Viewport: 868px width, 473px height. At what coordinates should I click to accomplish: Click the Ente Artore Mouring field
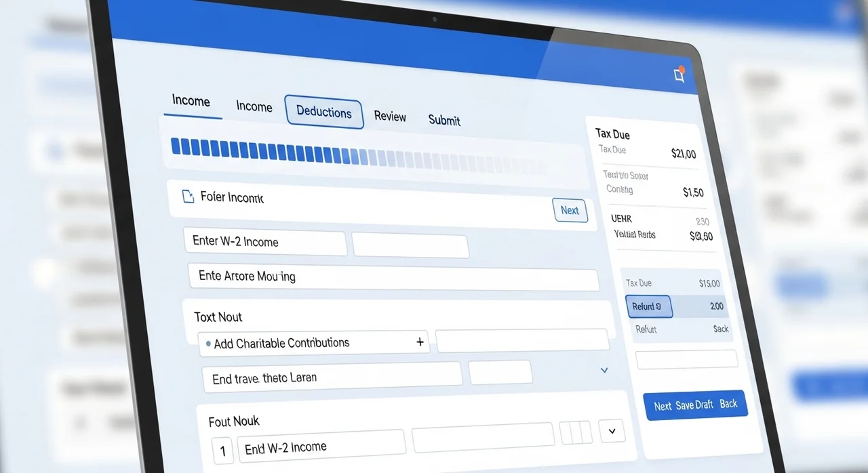(x=393, y=277)
